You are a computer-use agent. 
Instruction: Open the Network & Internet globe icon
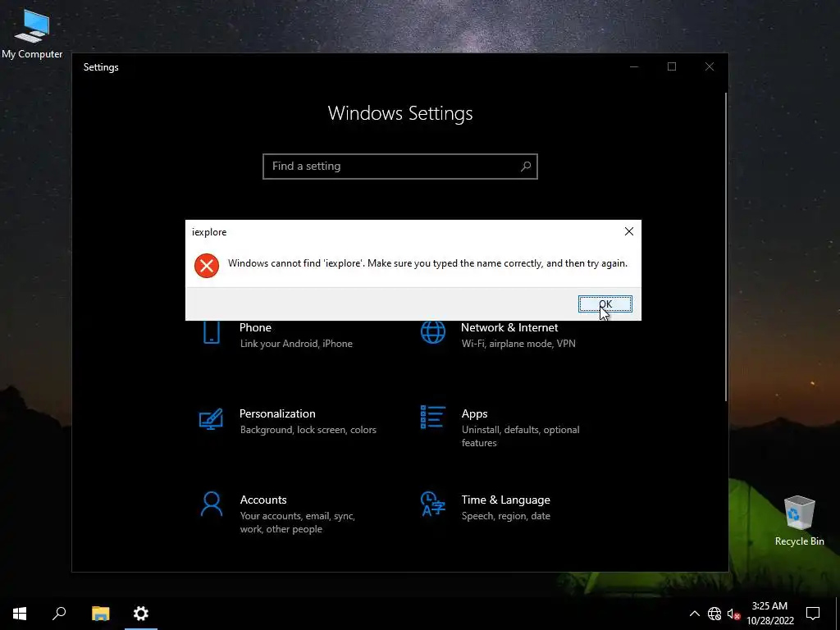point(433,332)
